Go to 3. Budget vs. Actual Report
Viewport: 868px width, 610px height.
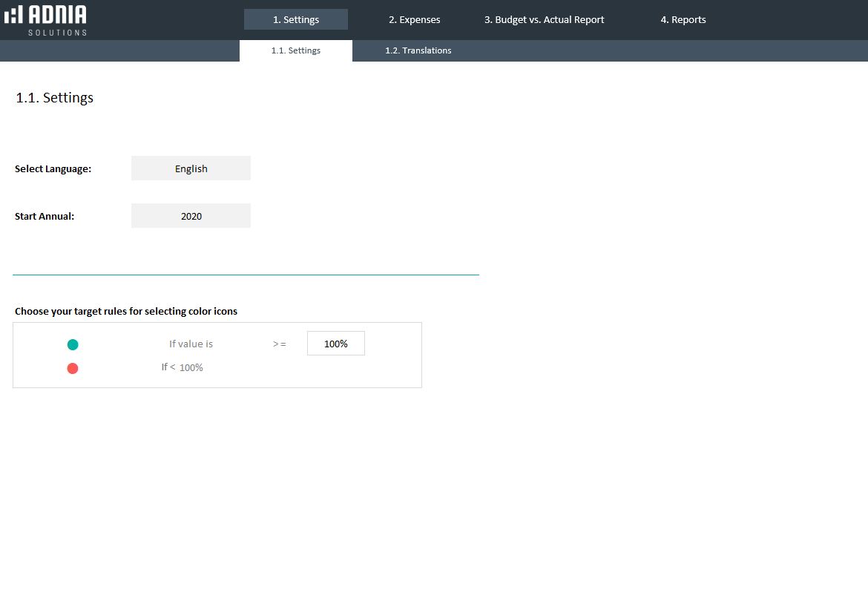click(544, 20)
